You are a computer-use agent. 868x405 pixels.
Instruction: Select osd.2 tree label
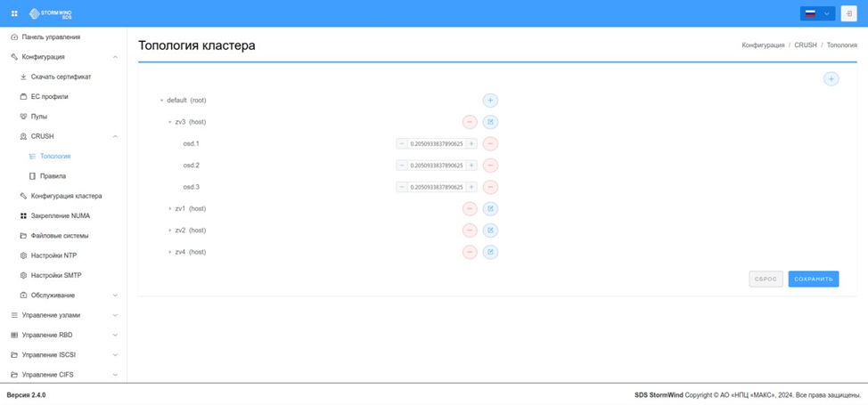coord(191,166)
